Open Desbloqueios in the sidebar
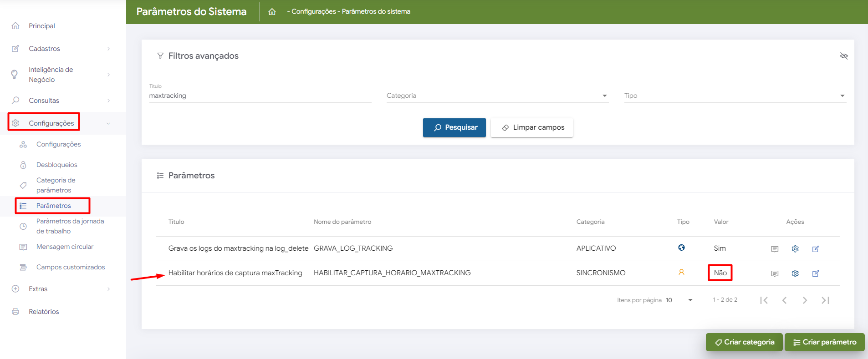Image resolution: width=868 pixels, height=359 pixels. 57,165
